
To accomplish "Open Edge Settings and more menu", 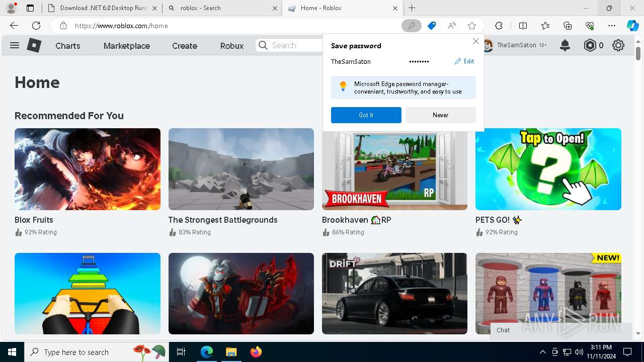I will (612, 26).
